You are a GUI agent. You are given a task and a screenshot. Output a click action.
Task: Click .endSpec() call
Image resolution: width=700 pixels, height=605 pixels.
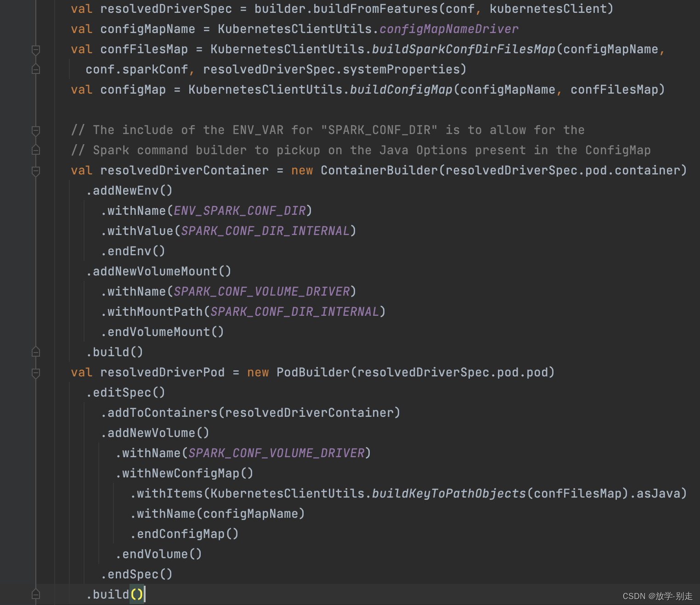pos(137,574)
